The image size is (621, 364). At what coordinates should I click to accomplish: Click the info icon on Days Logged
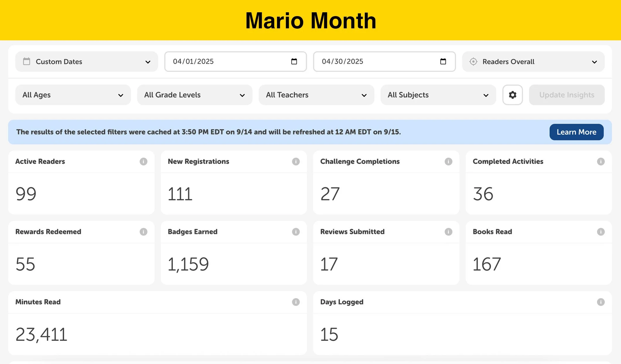point(601,302)
